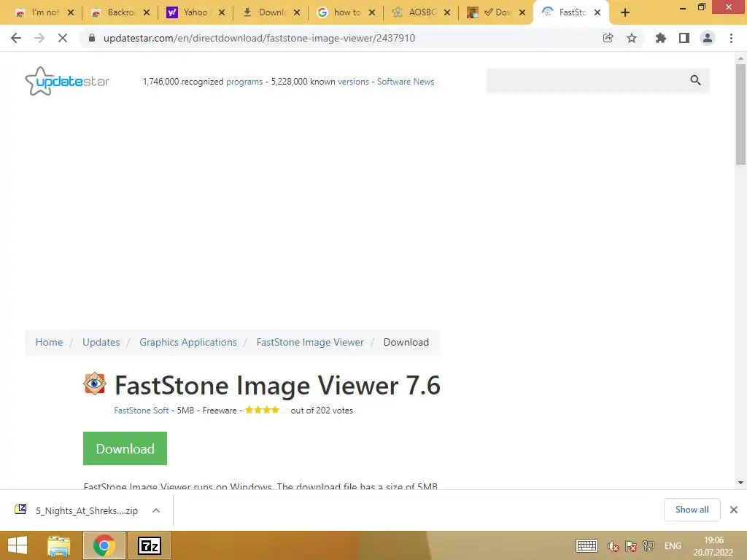Open the programs link
Viewport: 747px width, 560px height.
244,82
